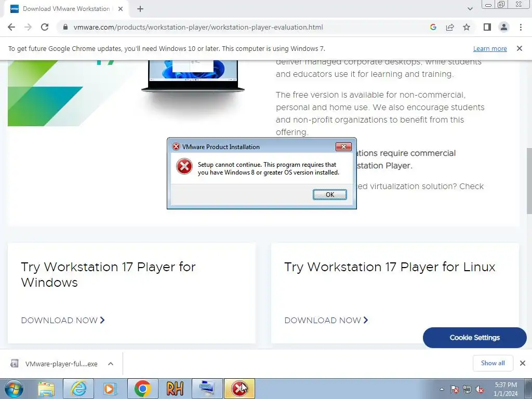
Task: Select the Download VMware Workstation tab
Action: coord(66,9)
